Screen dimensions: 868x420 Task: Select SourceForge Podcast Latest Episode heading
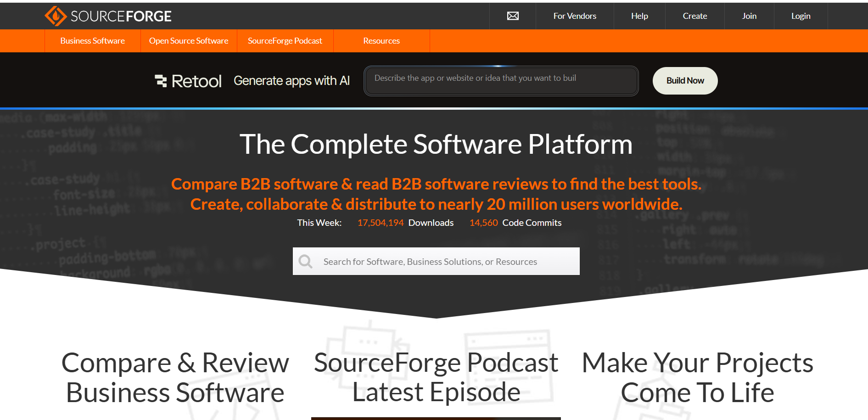point(436,377)
